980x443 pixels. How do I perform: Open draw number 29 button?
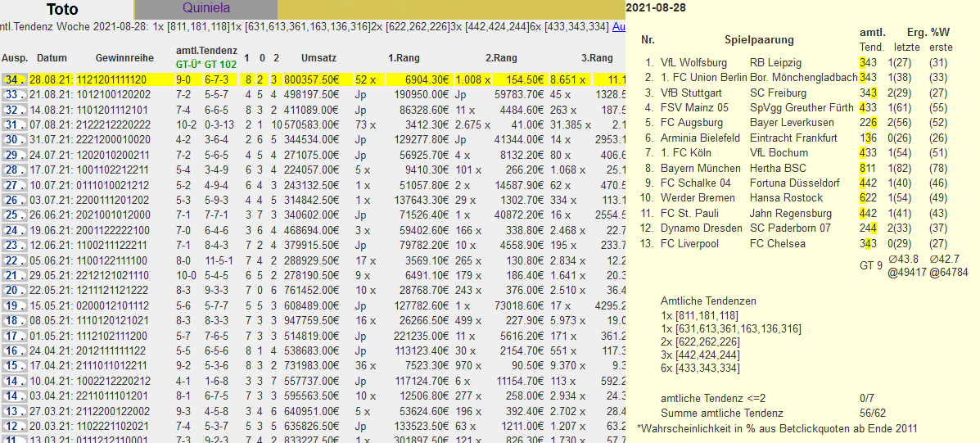coord(15,155)
